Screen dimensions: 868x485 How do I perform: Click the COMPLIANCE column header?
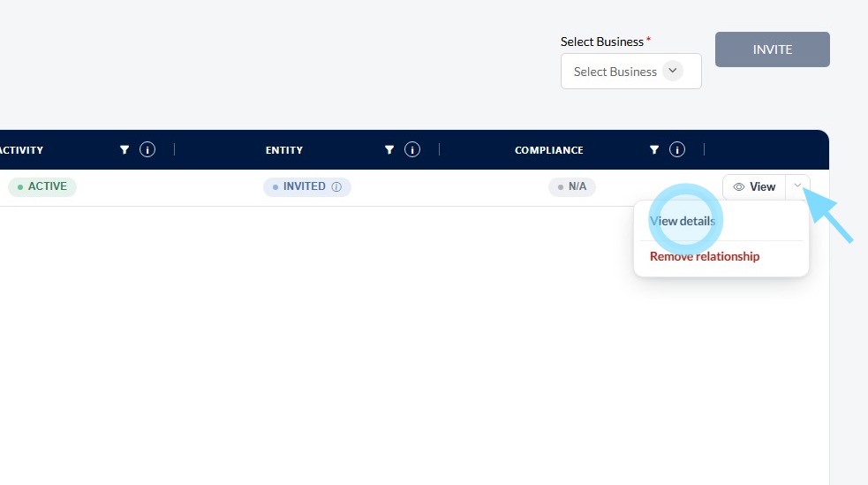pos(549,150)
